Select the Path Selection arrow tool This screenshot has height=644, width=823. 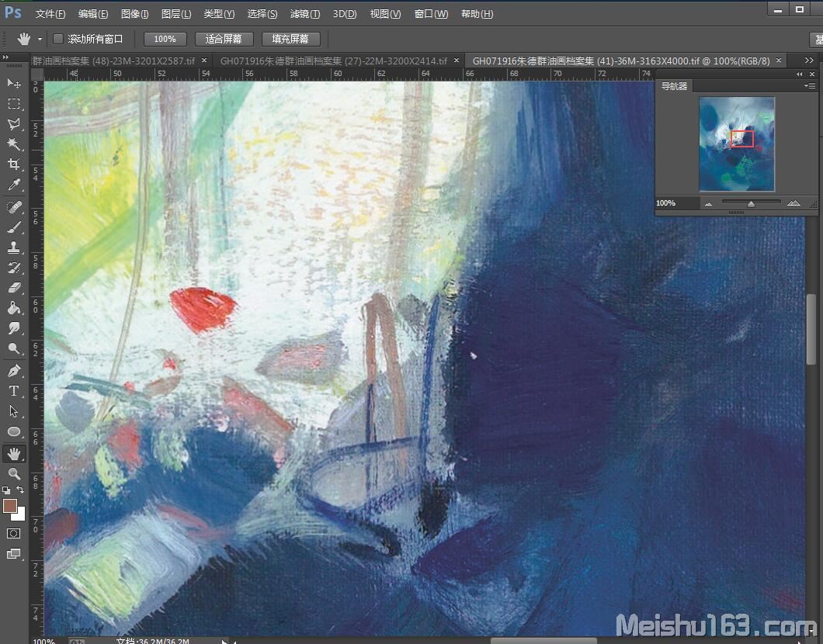point(14,411)
